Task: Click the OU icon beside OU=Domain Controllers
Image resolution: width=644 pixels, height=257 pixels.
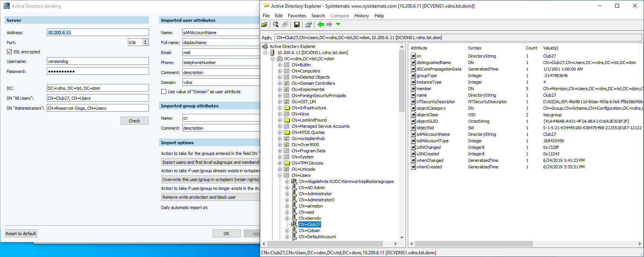Action: point(286,83)
